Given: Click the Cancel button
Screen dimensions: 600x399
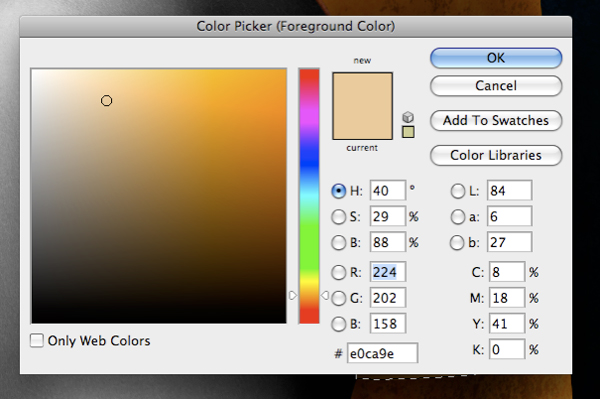Looking at the screenshot, I should 496,86.
